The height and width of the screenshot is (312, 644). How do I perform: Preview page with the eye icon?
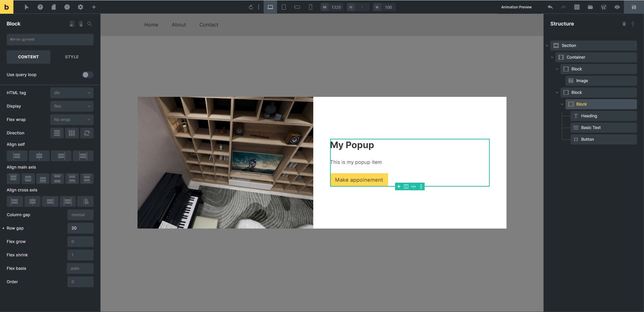pyautogui.click(x=617, y=7)
